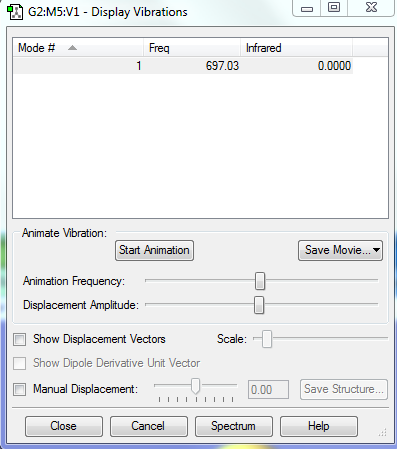Click the Help button
This screenshot has height=449, width=397.
click(x=319, y=426)
